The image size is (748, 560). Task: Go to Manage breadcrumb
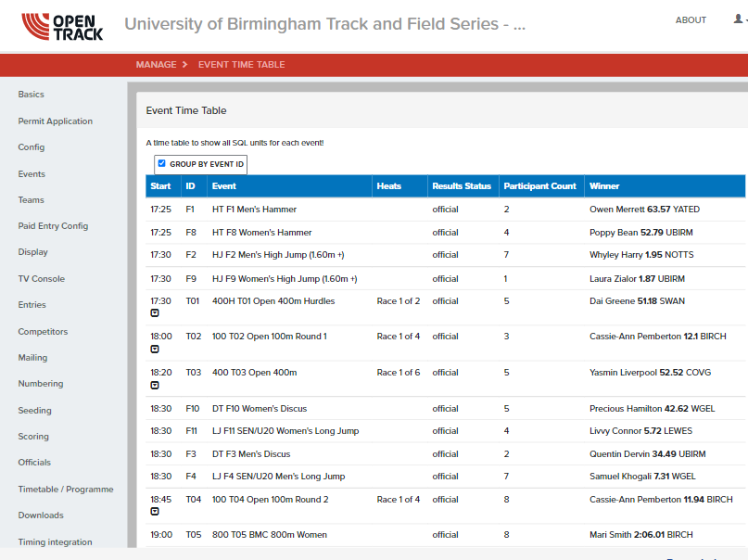point(156,64)
